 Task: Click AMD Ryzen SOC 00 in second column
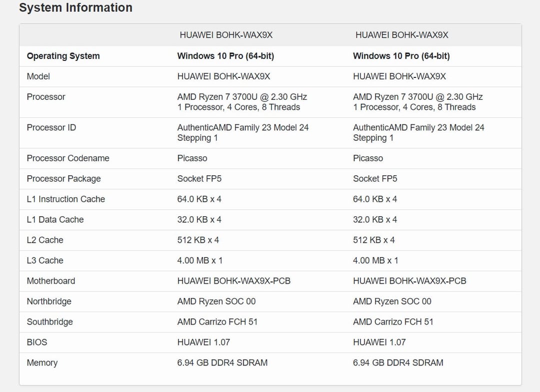click(x=392, y=302)
